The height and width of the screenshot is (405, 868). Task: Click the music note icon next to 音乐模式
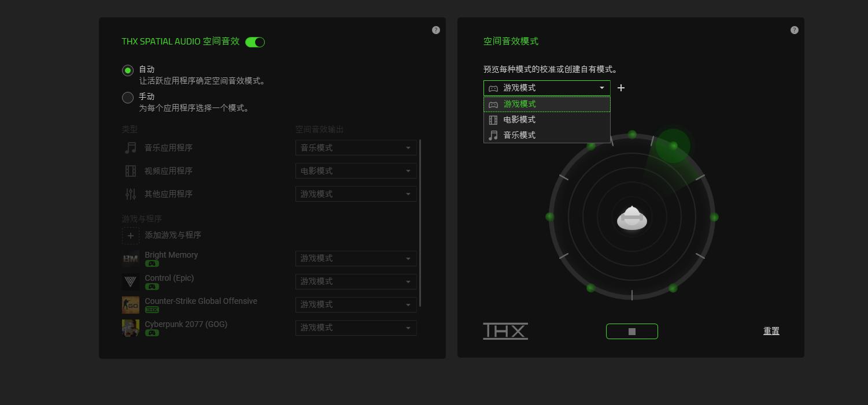tap(493, 135)
